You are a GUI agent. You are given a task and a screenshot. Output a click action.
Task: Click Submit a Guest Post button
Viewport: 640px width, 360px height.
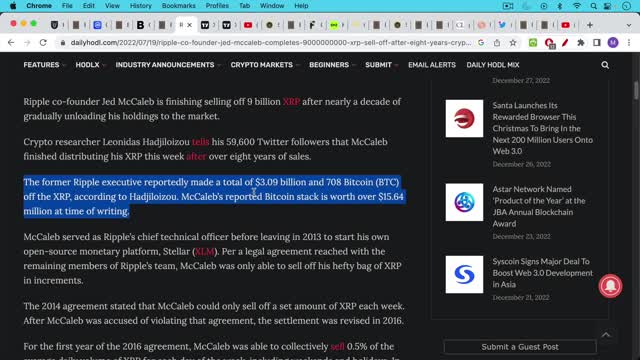pyautogui.click(x=520, y=347)
